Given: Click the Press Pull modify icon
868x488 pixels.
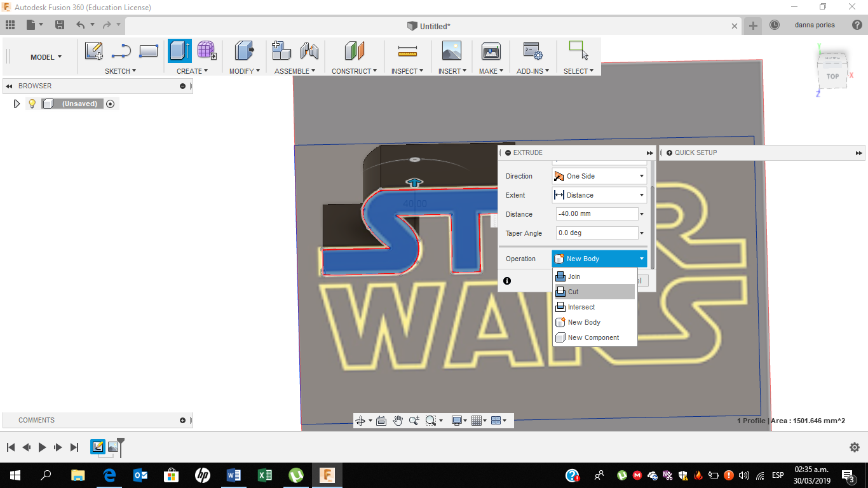Looking at the screenshot, I should (x=244, y=51).
